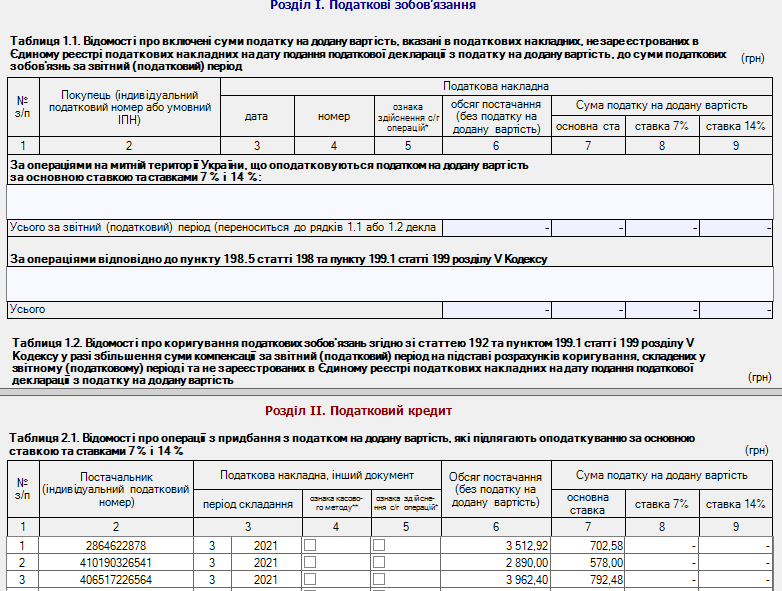Tick the cash method checkbox in row 1
The width and height of the screenshot is (782, 591).
point(310,546)
